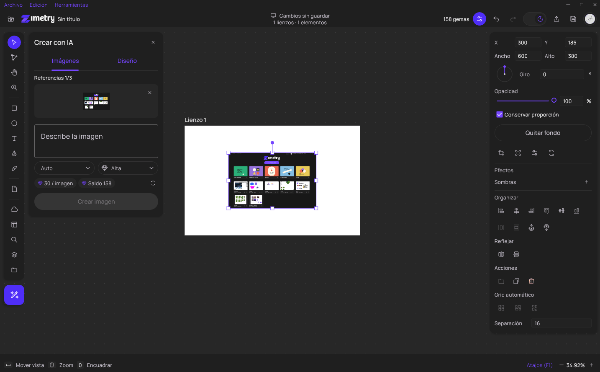This screenshot has height=372, width=600.
Task: Delete element with red trash icon
Action: 531,281
